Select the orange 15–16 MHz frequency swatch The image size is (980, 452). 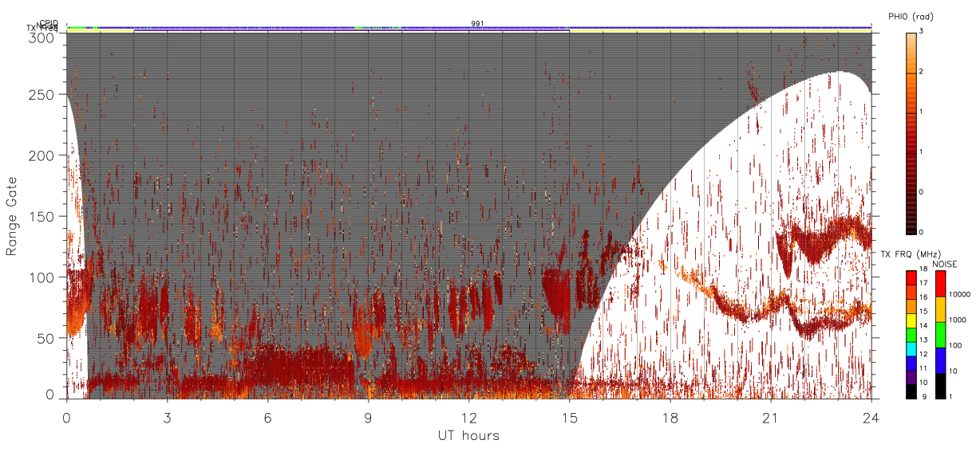911,307
